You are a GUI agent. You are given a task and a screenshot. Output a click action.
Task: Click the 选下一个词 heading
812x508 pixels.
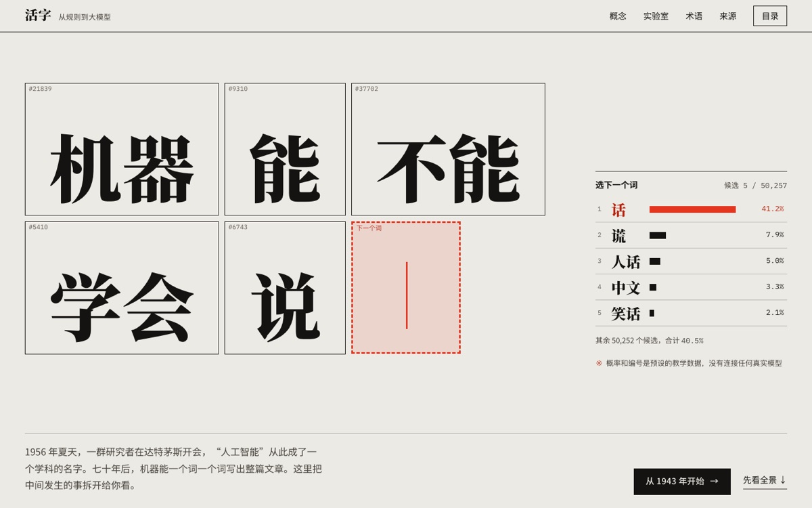pyautogui.click(x=616, y=185)
